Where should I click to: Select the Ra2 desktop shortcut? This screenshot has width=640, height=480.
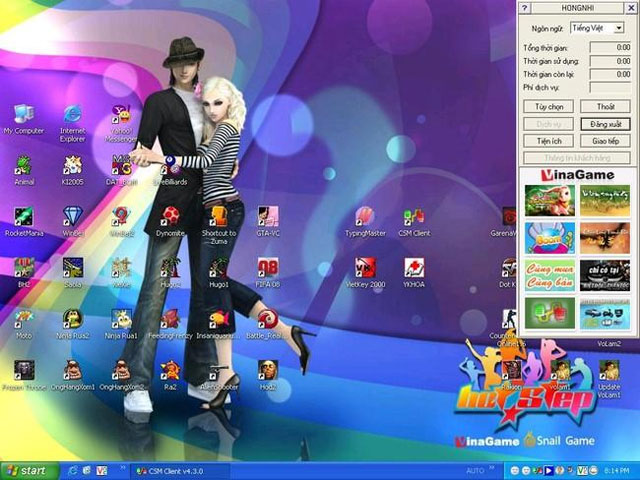(x=170, y=376)
